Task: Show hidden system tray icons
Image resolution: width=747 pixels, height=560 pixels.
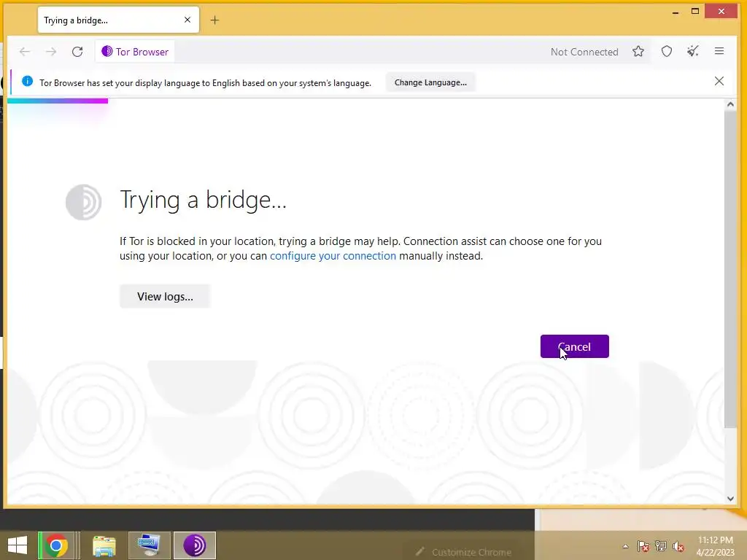Action: (625, 546)
